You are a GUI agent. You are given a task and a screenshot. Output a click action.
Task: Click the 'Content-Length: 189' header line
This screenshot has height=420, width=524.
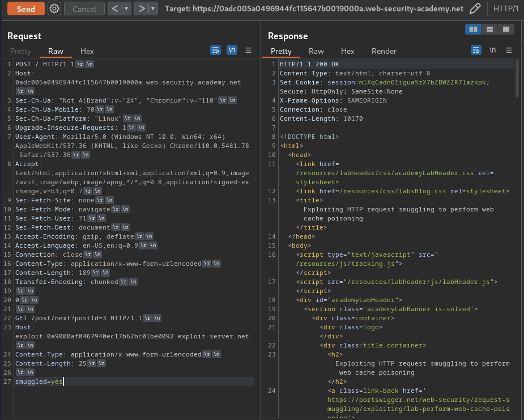tap(53, 273)
